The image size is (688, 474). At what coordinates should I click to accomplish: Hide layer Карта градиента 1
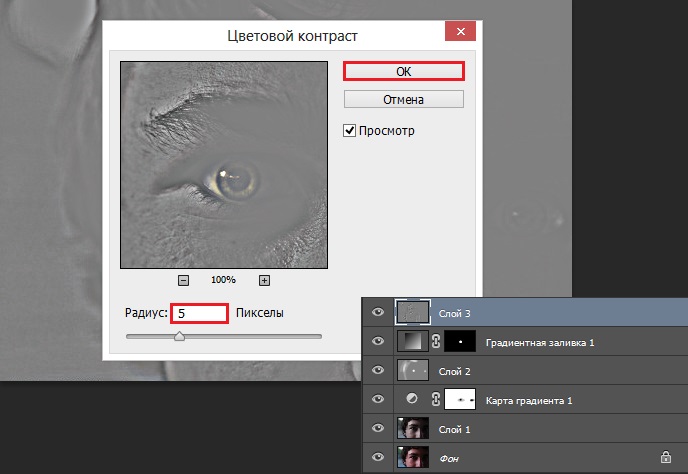coord(378,399)
